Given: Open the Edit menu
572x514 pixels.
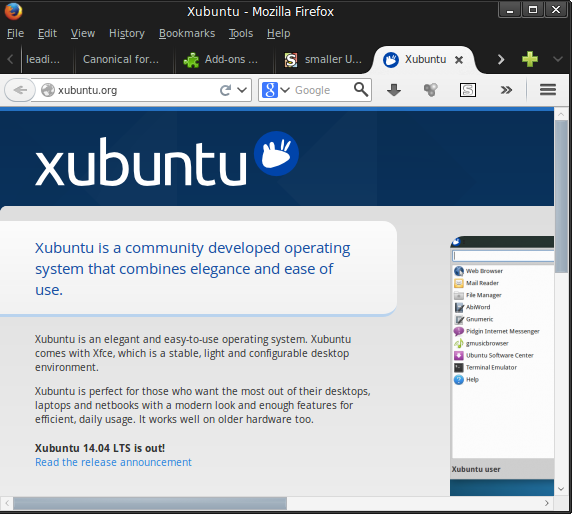Looking at the screenshot, I should (x=47, y=34).
